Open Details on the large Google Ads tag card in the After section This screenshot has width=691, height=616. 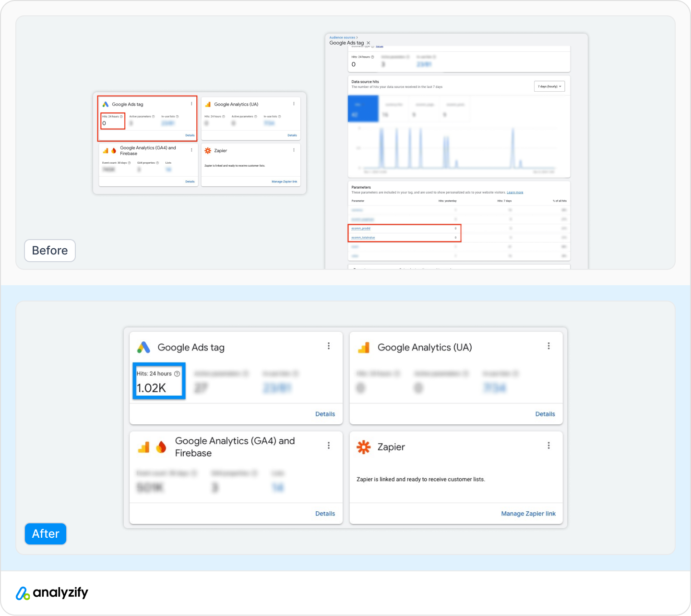pos(325,414)
